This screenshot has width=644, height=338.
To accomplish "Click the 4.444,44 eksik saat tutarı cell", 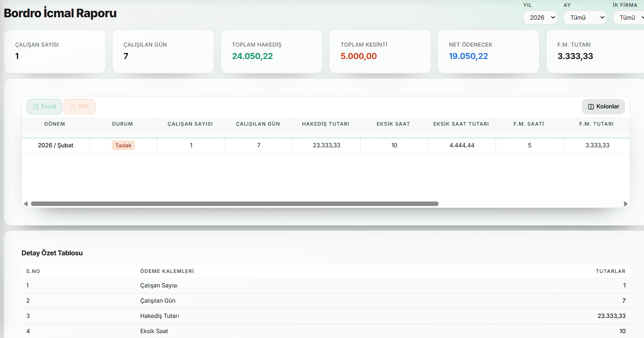I will (462, 145).
